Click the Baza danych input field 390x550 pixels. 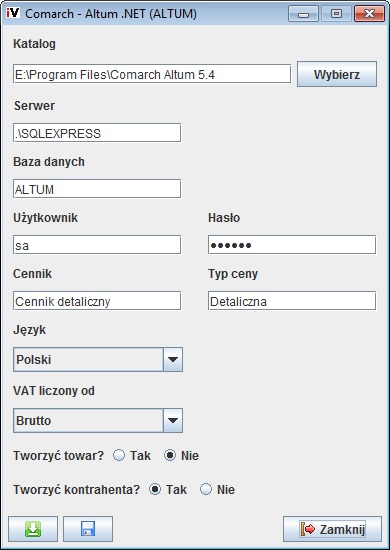click(x=97, y=189)
